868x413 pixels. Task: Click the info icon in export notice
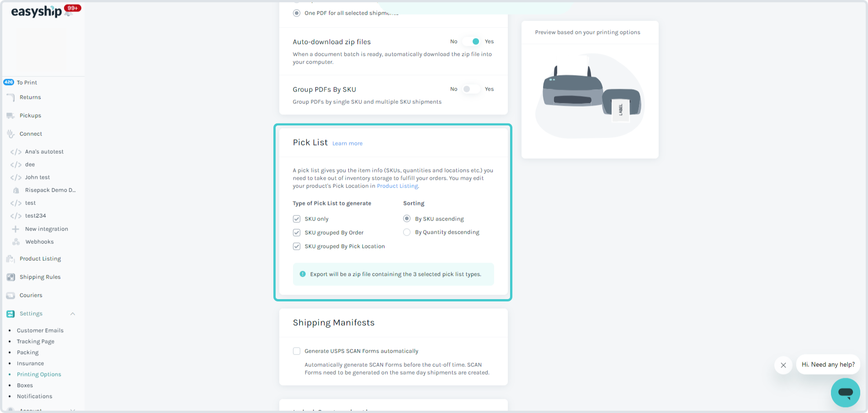tap(303, 274)
